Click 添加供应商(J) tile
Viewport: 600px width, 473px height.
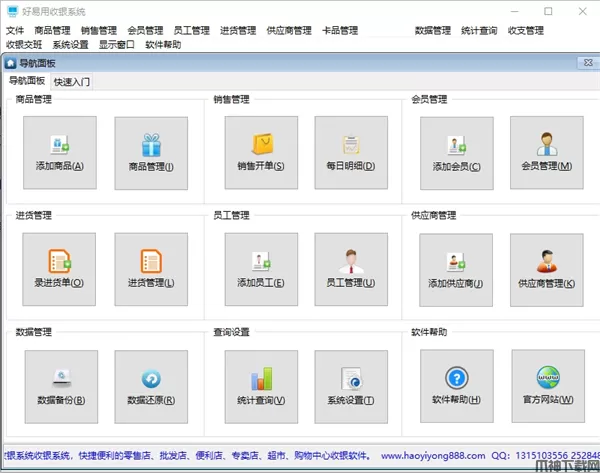[456, 270]
